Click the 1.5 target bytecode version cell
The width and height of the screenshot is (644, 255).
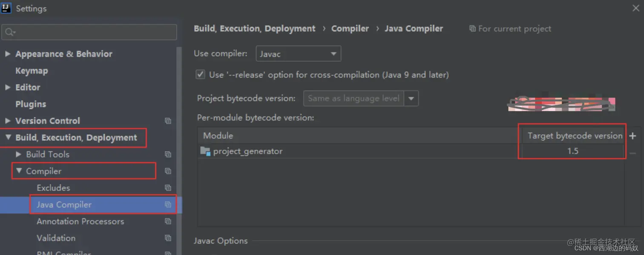click(572, 151)
